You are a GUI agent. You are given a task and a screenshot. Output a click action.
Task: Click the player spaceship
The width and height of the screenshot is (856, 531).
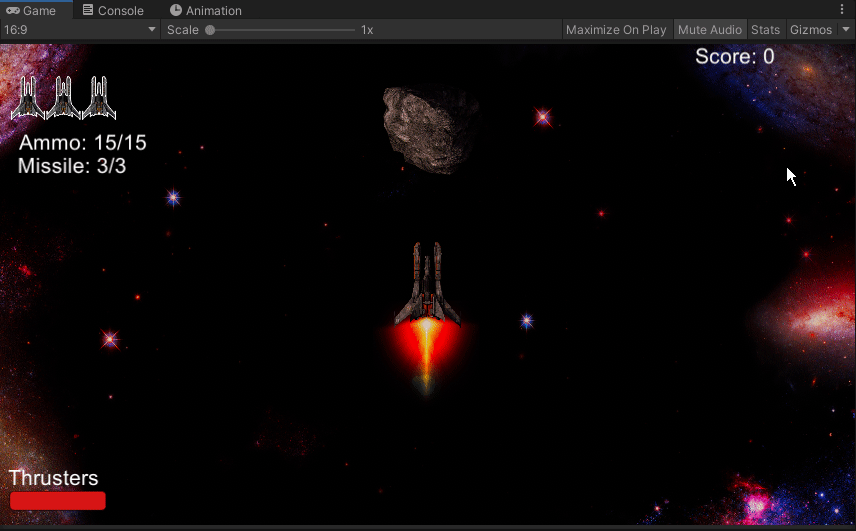(427, 284)
